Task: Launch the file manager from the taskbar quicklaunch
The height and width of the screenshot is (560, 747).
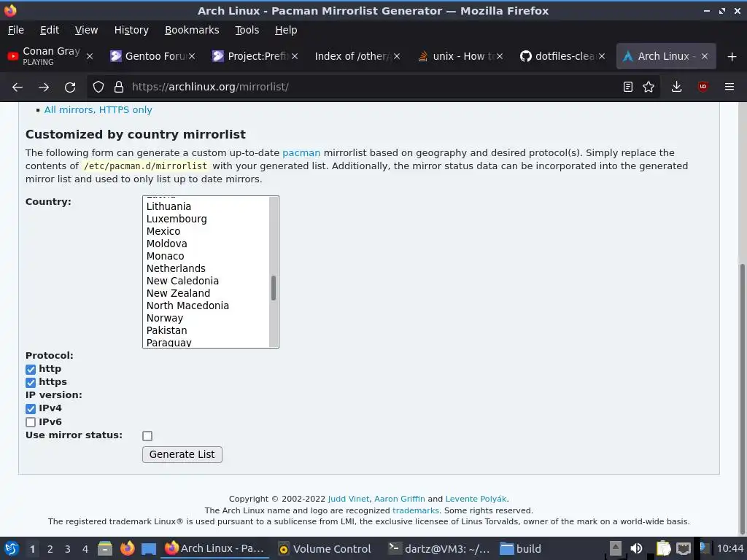Action: 105,548
